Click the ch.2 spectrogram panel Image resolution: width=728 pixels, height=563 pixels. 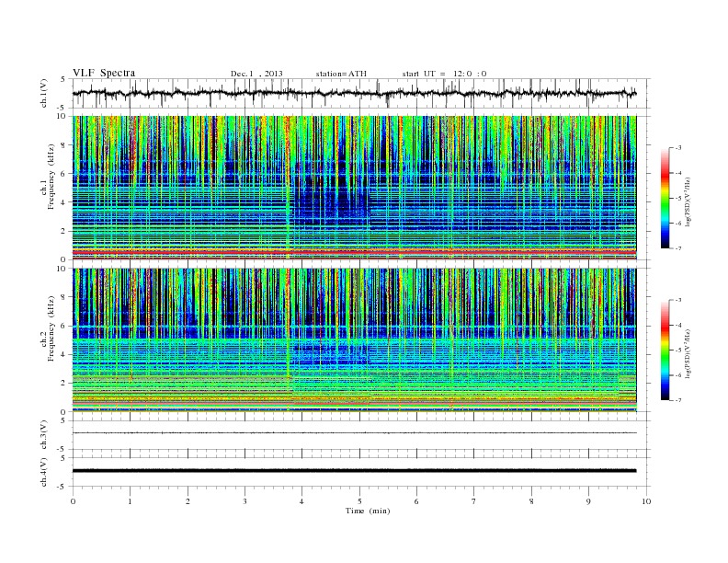pyautogui.click(x=354, y=340)
